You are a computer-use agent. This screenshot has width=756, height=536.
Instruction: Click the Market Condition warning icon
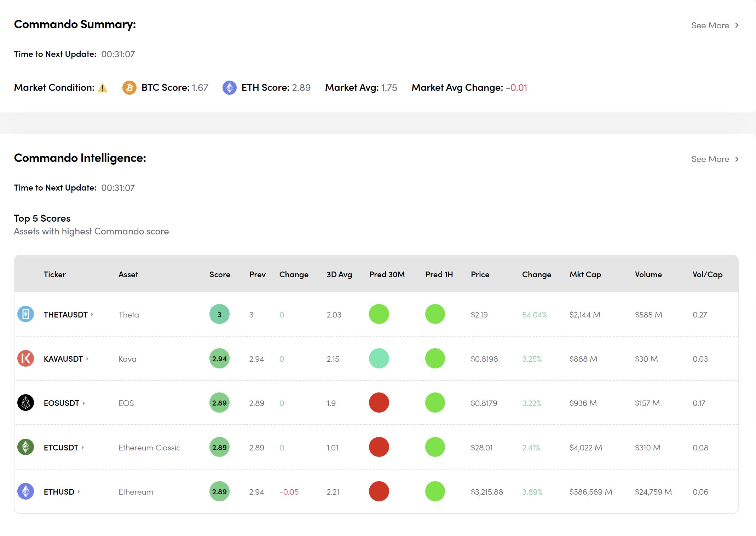[x=103, y=88]
